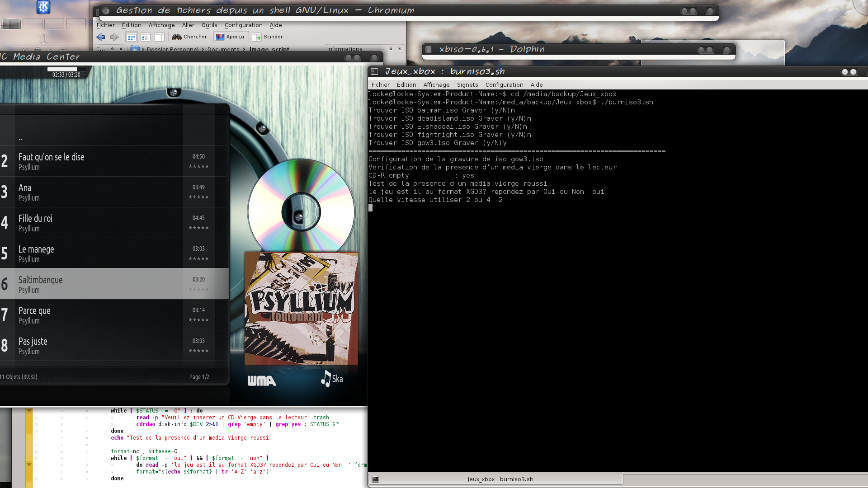Collapse the first while-loop fold marker
The width and height of the screenshot is (868, 488).
click(29, 411)
